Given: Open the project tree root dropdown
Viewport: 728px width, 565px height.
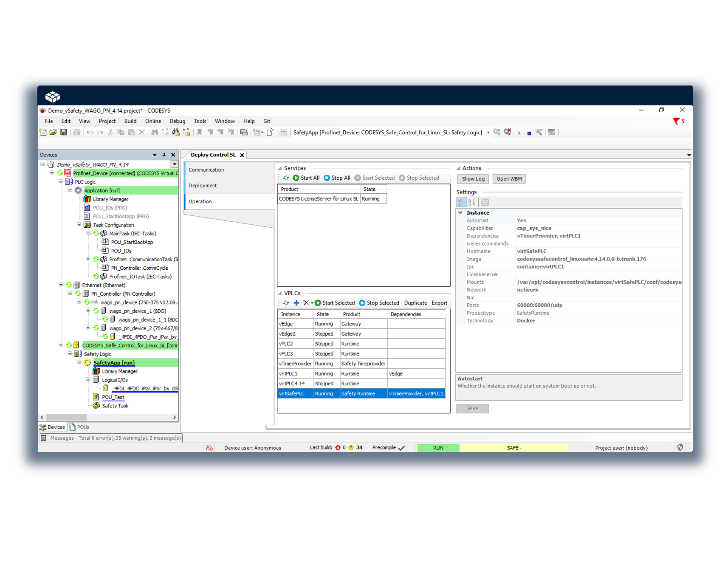Looking at the screenshot, I should point(174,164).
